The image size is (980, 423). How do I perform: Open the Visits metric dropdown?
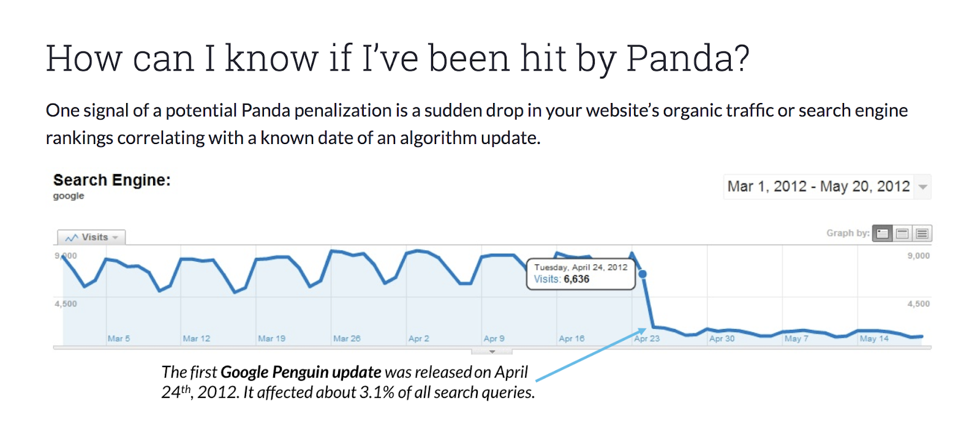92,237
